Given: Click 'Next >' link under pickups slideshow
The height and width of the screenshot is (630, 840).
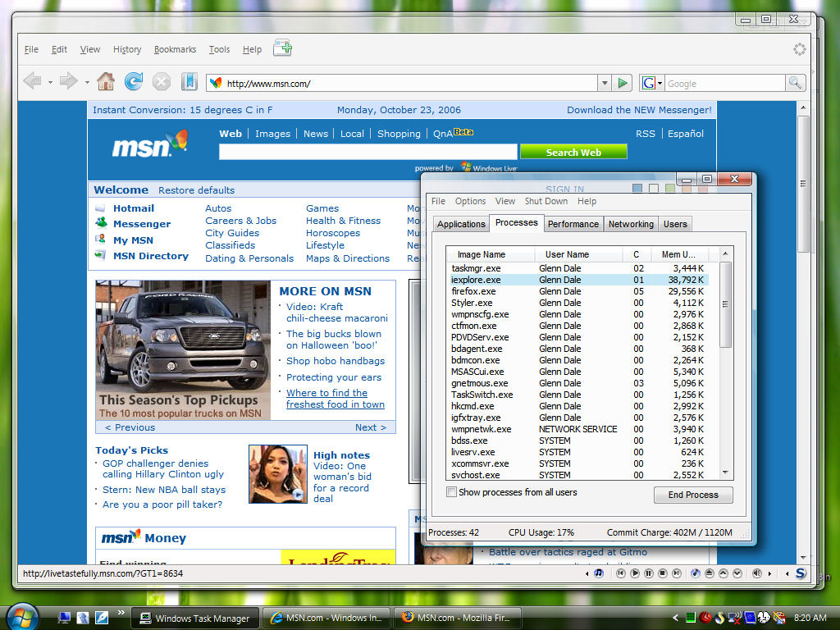Looking at the screenshot, I should click(x=371, y=427).
